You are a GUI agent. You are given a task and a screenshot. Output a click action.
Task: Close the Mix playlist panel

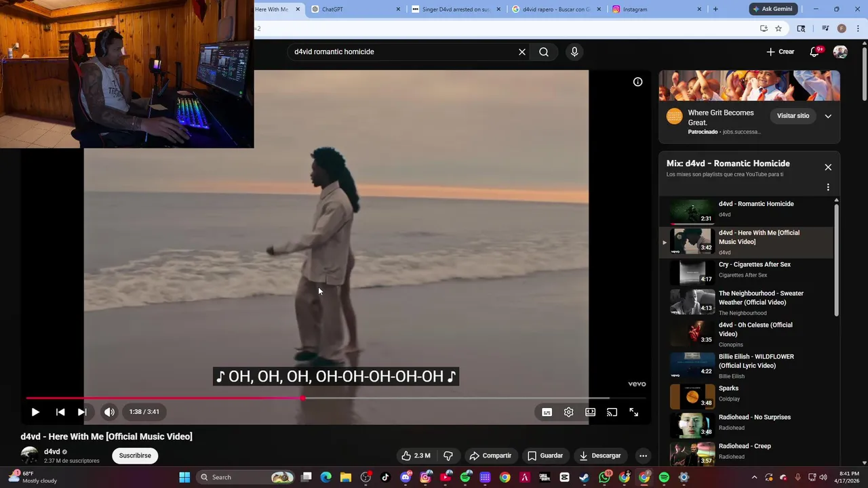point(828,167)
